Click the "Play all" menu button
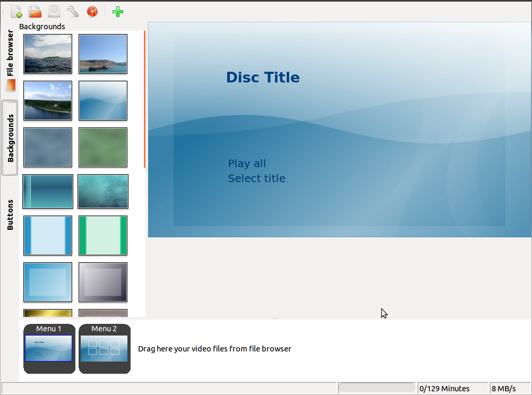Image resolution: width=532 pixels, height=395 pixels. pos(247,164)
